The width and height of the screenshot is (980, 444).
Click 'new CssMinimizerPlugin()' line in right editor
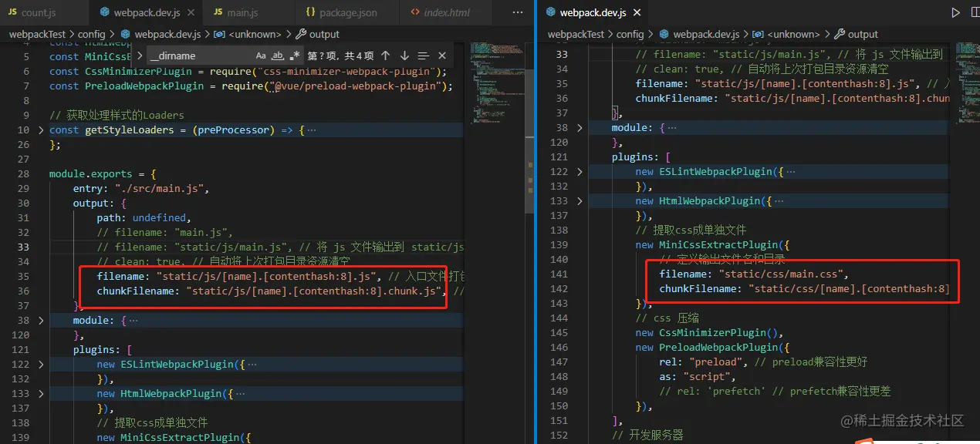(710, 333)
